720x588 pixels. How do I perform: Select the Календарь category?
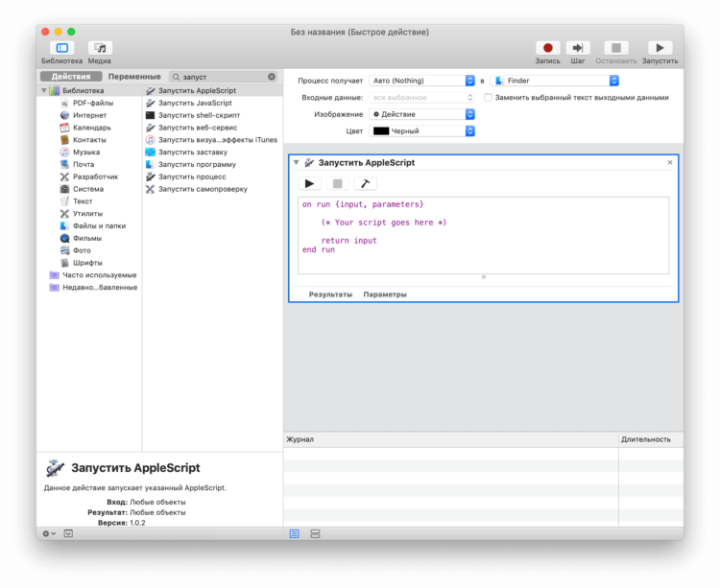(92, 128)
